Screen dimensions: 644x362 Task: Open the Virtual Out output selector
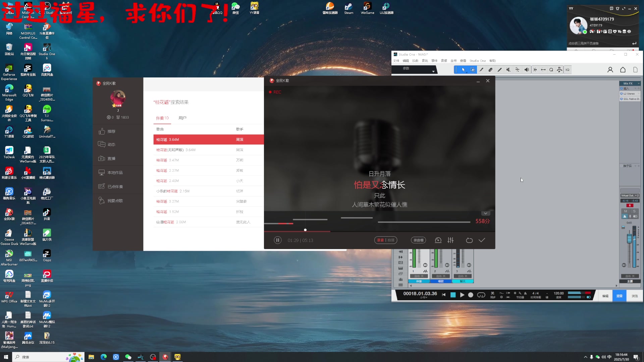tap(630, 195)
